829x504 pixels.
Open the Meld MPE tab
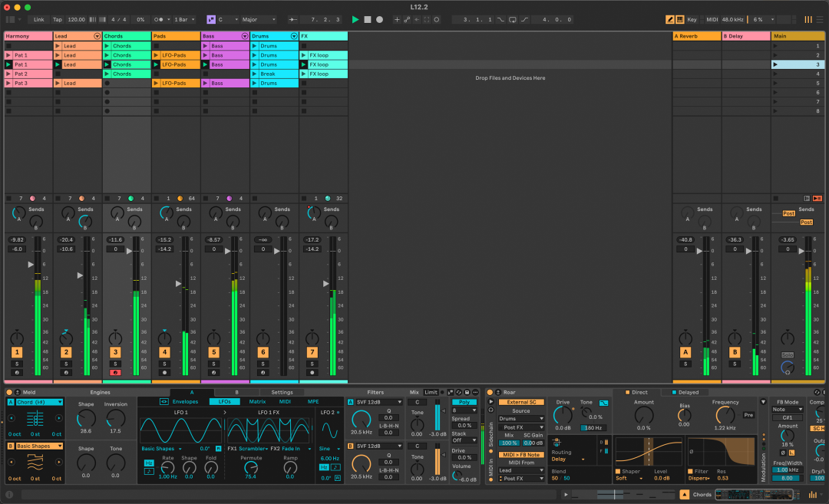tap(313, 402)
